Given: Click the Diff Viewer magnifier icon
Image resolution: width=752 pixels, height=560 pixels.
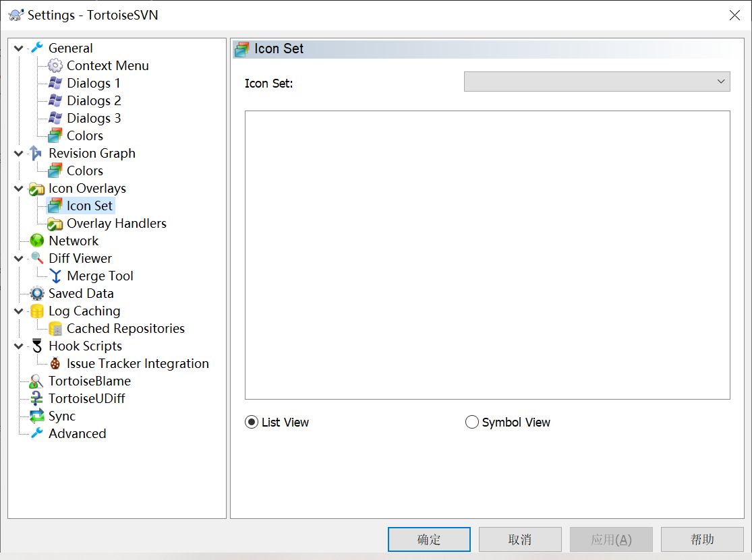Looking at the screenshot, I should tap(37, 258).
